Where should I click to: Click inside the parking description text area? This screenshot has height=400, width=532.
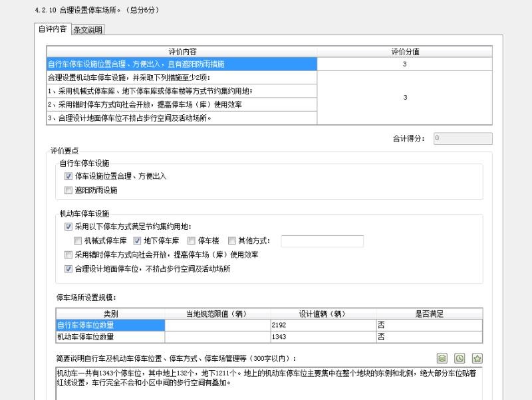[269, 383]
